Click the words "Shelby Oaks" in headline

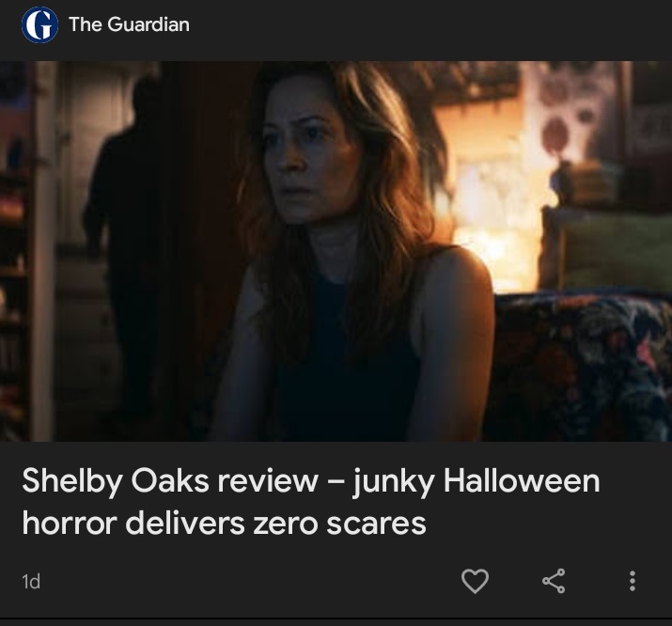click(116, 481)
